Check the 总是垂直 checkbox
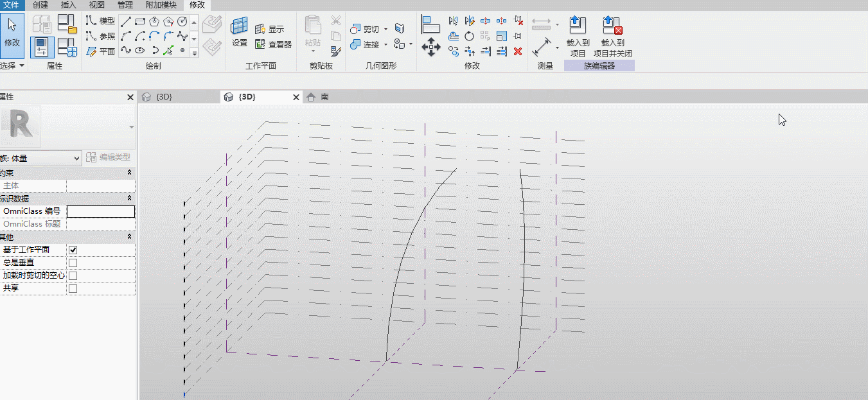The image size is (868, 400). coord(73,263)
